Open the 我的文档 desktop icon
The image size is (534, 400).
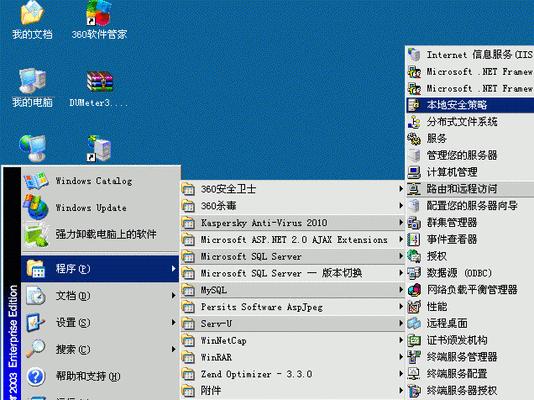click(32, 19)
